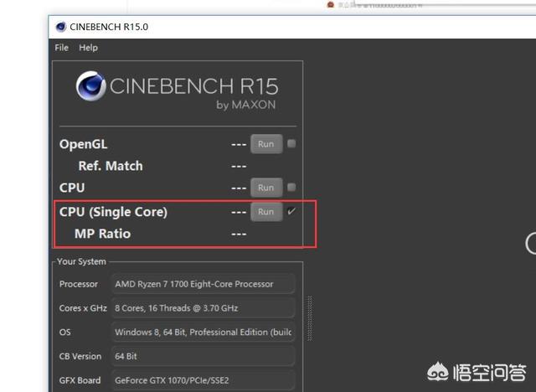Click the CPU (Single Core) label
Screen dimensions: 536x392
coord(113,212)
